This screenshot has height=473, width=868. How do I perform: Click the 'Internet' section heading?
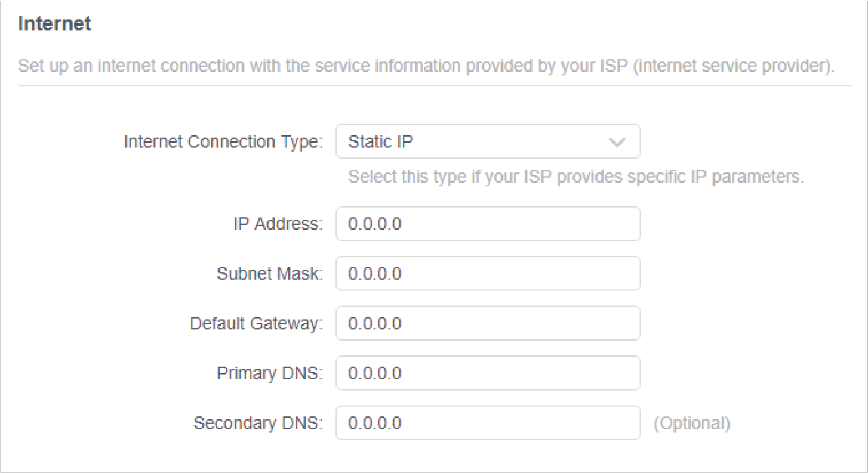click(54, 24)
